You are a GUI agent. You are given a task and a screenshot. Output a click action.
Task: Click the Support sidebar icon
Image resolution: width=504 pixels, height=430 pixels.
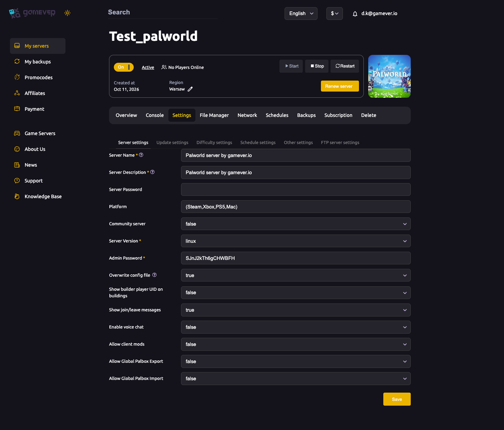pyautogui.click(x=17, y=180)
